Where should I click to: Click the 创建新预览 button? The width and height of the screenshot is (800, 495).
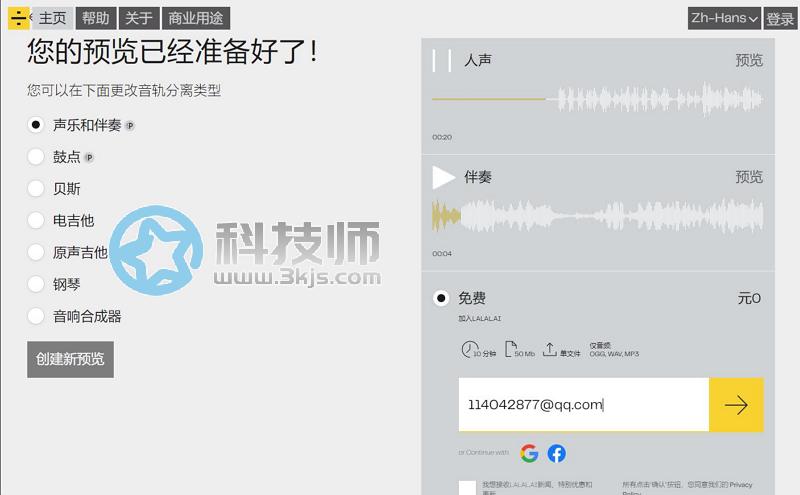[70, 359]
